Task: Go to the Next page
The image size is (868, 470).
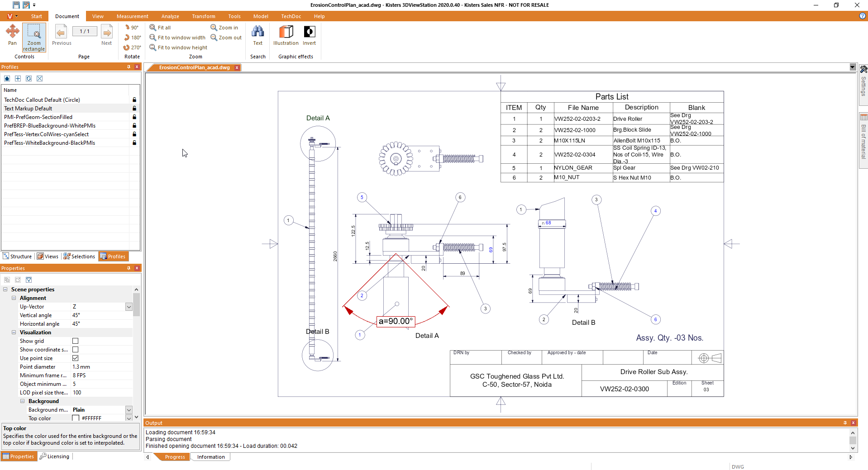Action: click(107, 35)
